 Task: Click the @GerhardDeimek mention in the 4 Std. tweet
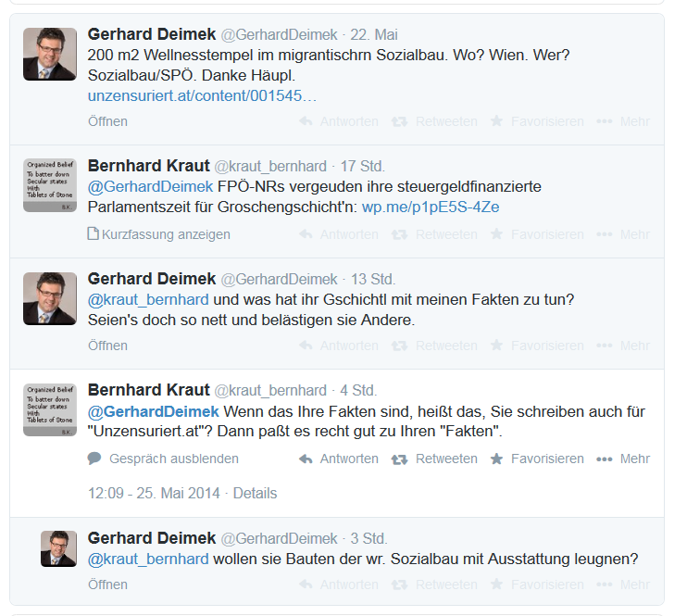click(154, 411)
